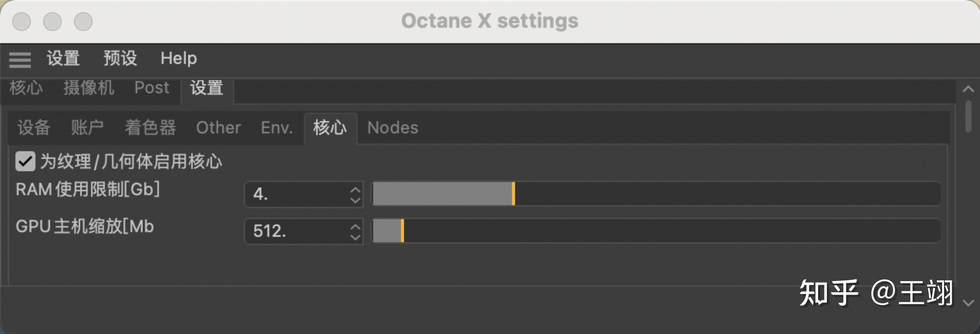This screenshot has width=980, height=334.
Task: Uncheck 为纹理/几何体启用核心 checkbox
Action: coord(25,161)
